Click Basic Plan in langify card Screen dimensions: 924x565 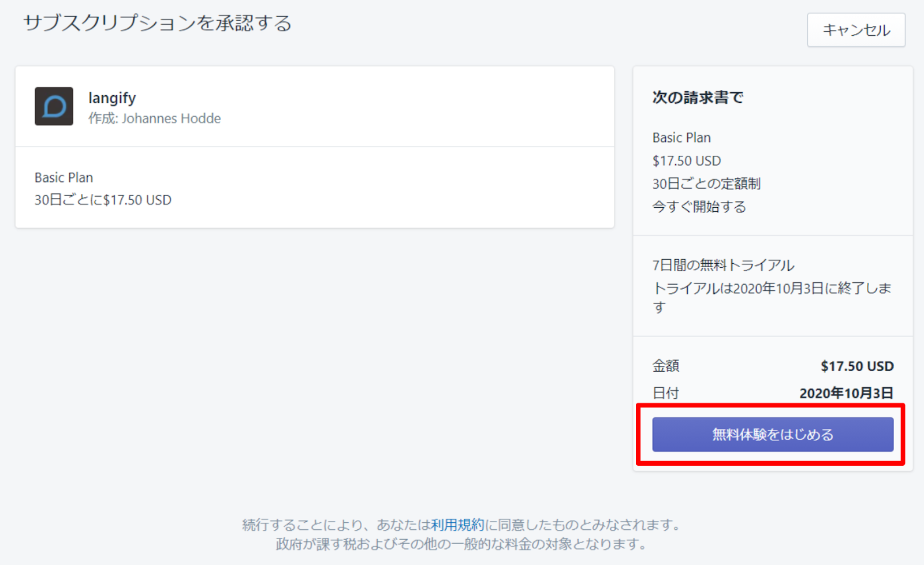point(64,177)
